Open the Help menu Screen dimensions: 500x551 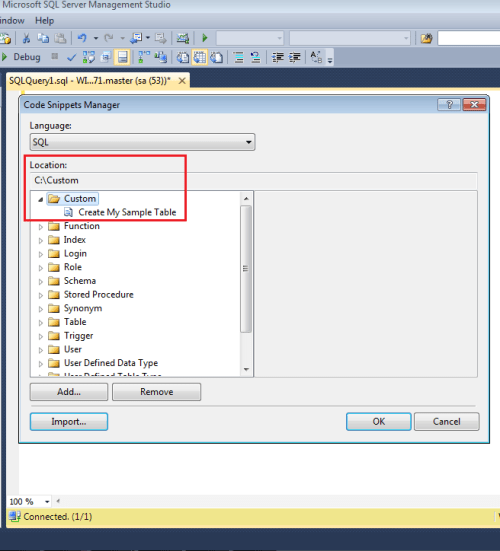pos(44,21)
